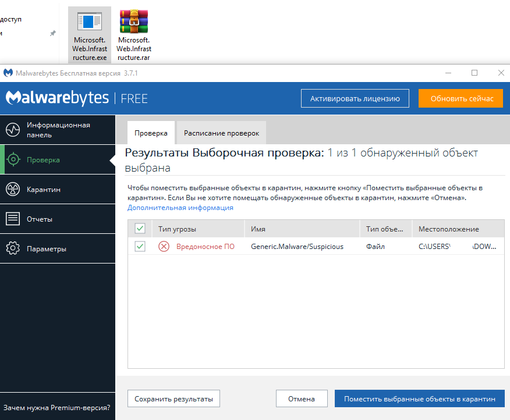Click Сохранить результаты button

coord(173,398)
